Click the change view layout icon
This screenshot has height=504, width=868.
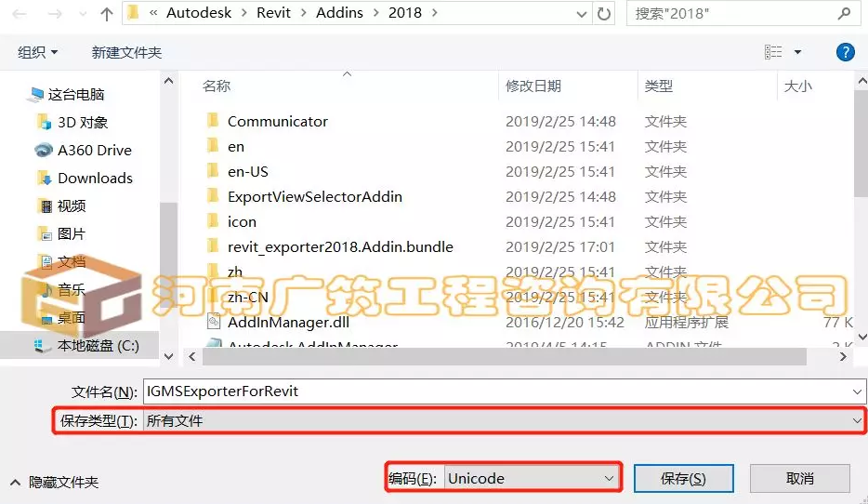[773, 52]
